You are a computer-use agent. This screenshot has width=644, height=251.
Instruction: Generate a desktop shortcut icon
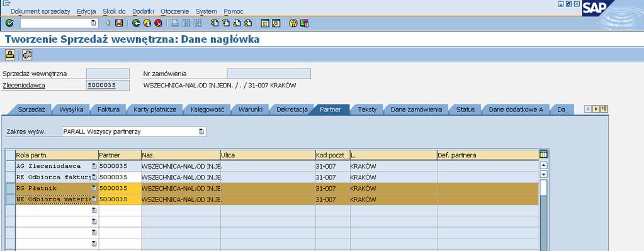click(x=276, y=23)
